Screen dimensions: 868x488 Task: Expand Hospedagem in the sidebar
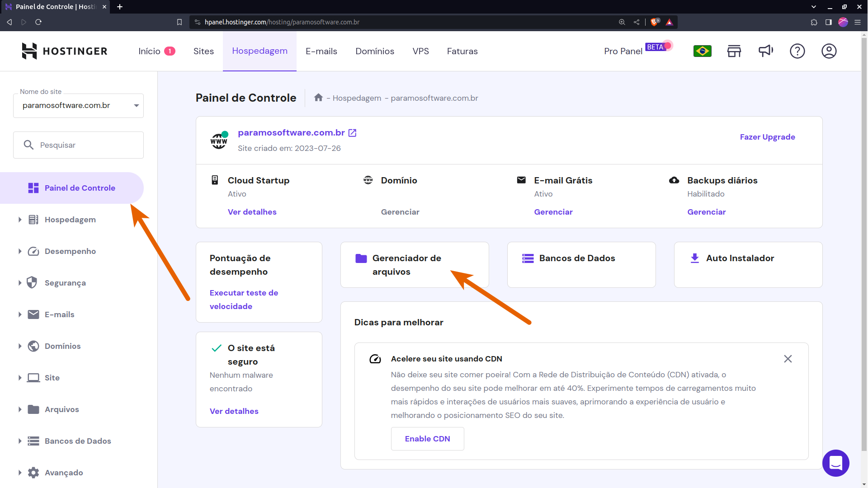click(x=20, y=220)
